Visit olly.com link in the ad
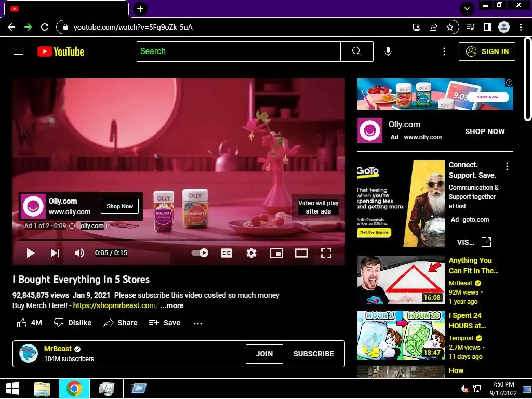This screenshot has height=399, width=532. (x=92, y=226)
